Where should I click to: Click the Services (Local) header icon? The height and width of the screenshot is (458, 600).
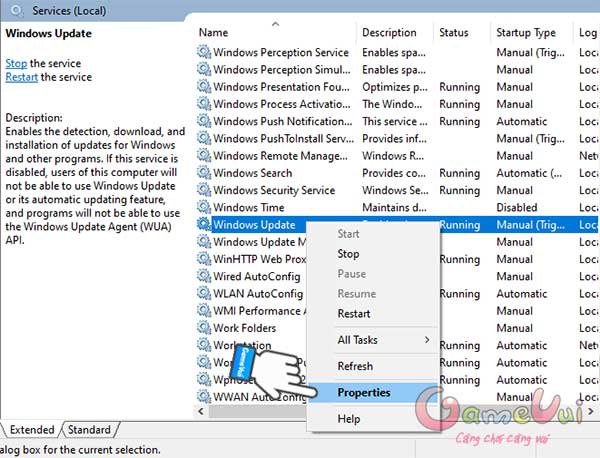tap(16, 10)
